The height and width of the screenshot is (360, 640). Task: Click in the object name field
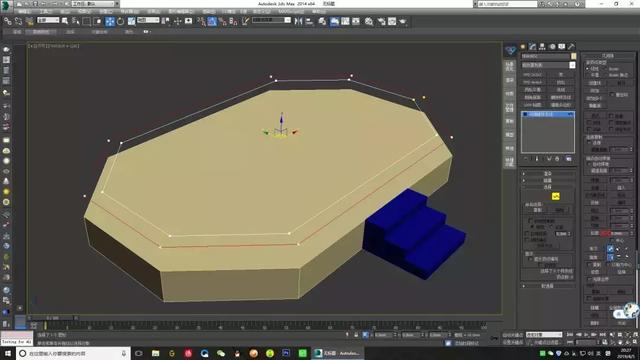[x=545, y=56]
